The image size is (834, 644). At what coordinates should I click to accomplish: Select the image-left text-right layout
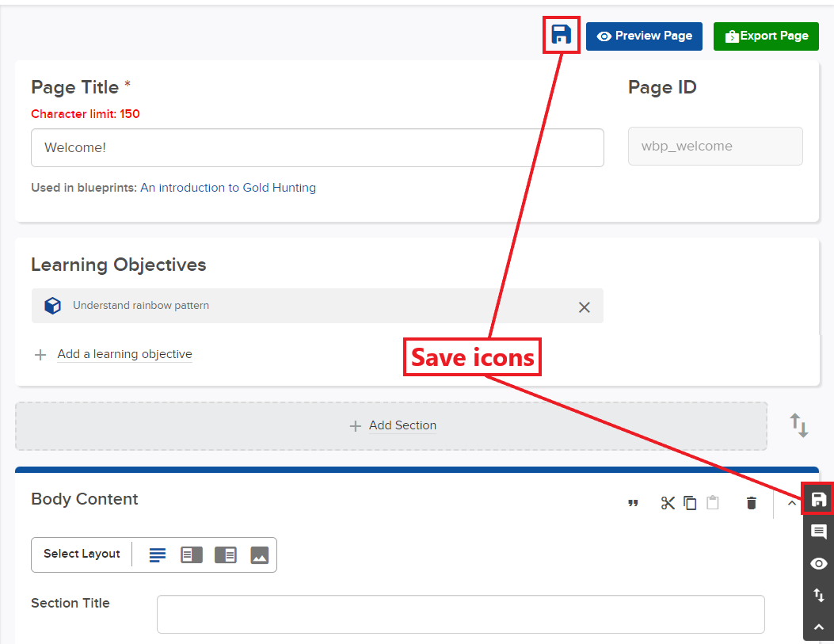pos(226,554)
